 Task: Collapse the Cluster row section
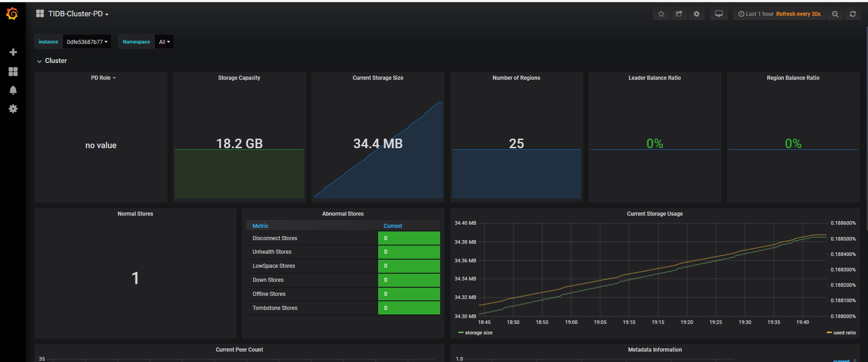(x=52, y=61)
